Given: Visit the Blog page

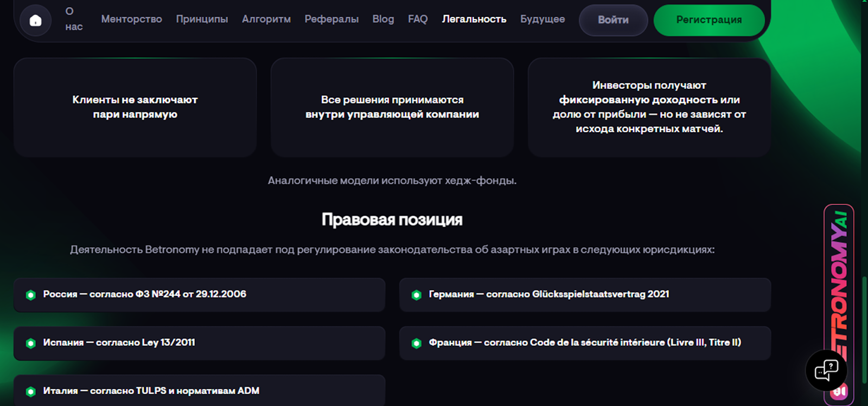Looking at the screenshot, I should pos(383,19).
